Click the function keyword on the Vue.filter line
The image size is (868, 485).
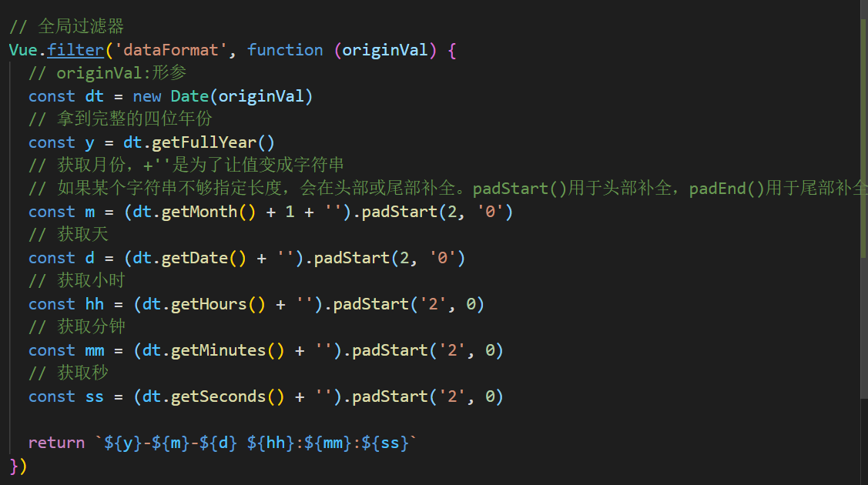[284, 50]
